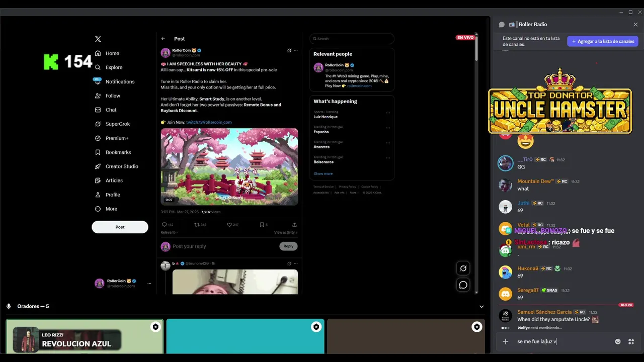Open the More options circle icon
This screenshot has height=362, width=644.
[98, 209]
